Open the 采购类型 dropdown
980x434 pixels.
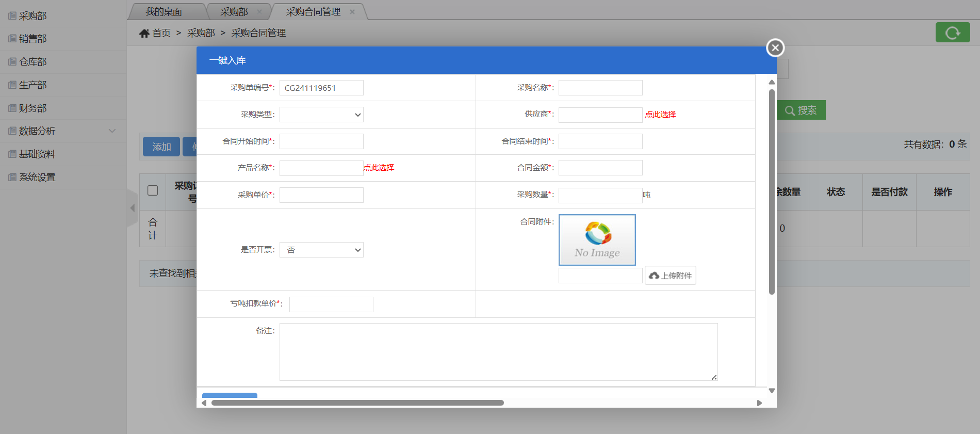pyautogui.click(x=321, y=115)
